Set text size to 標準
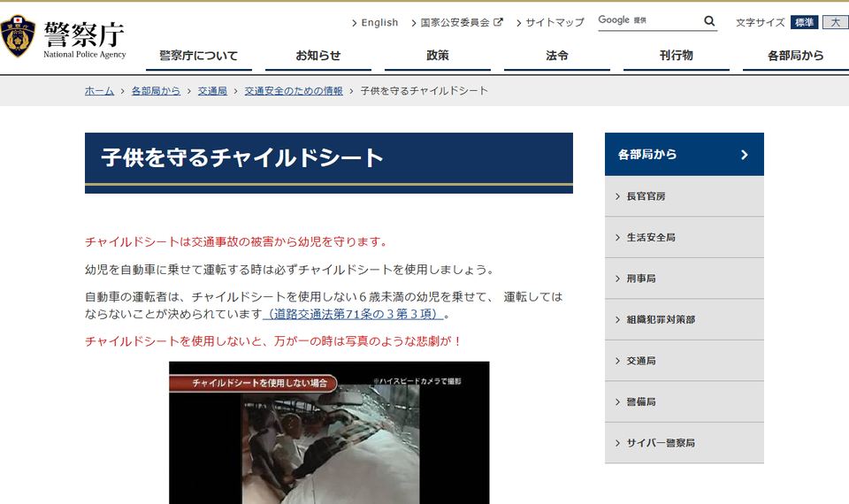This screenshot has height=504, width=849. coord(804,22)
